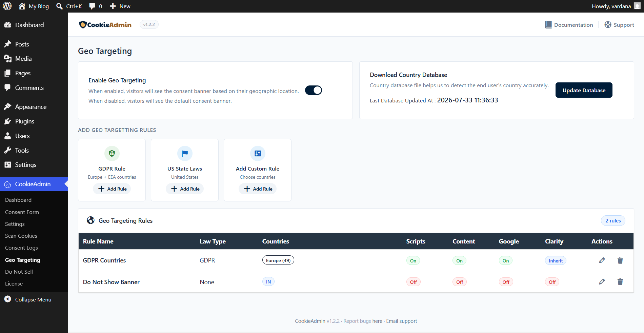Click the 2 rules count badge
Image resolution: width=644 pixels, height=333 pixels.
[613, 221]
